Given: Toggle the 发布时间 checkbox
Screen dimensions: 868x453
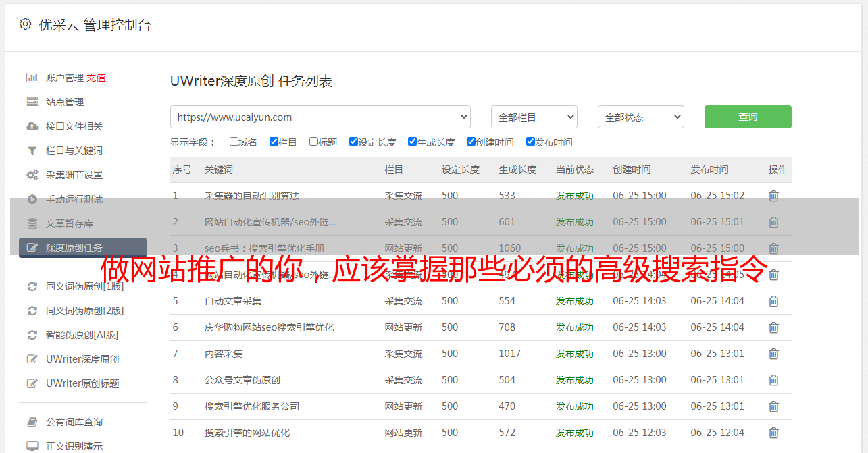Looking at the screenshot, I should (530, 142).
